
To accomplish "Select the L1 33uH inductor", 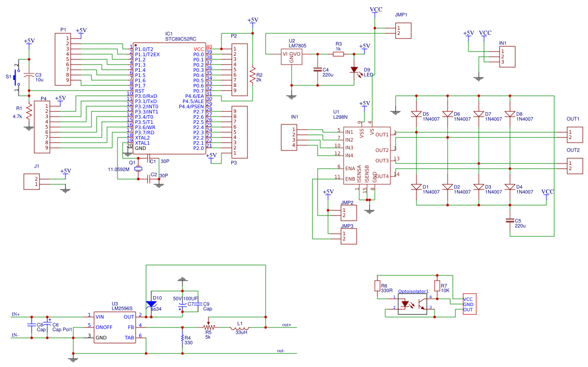I will (241, 328).
